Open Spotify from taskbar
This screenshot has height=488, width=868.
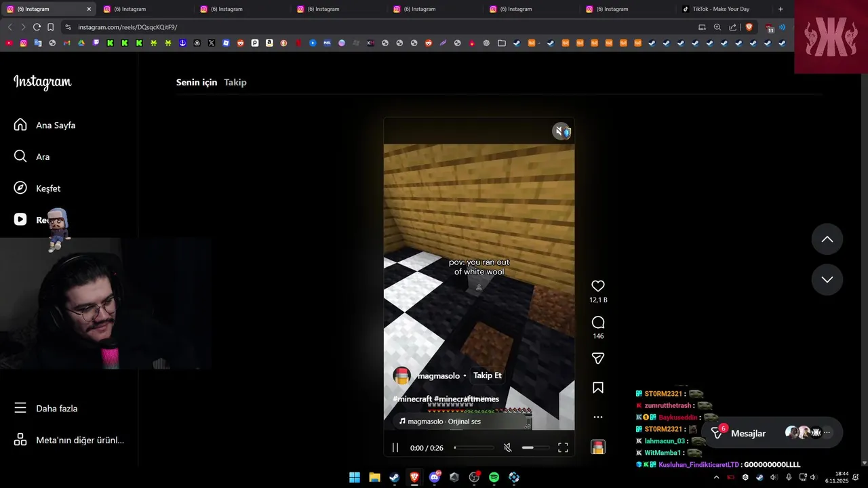pyautogui.click(x=494, y=477)
